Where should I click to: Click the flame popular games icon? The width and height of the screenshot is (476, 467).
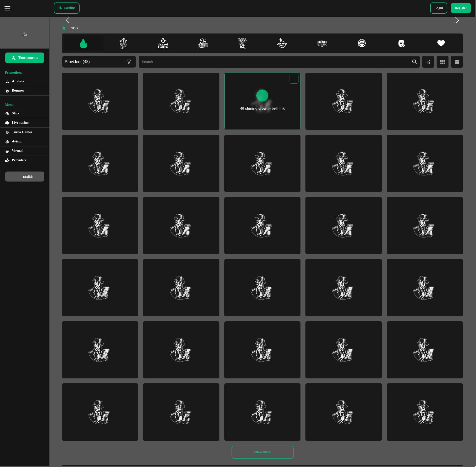(x=84, y=43)
